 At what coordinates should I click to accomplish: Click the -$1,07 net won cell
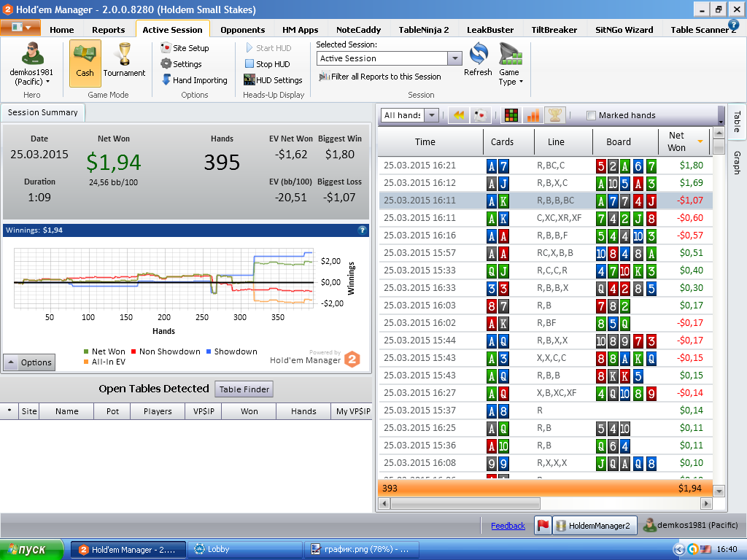coord(690,201)
